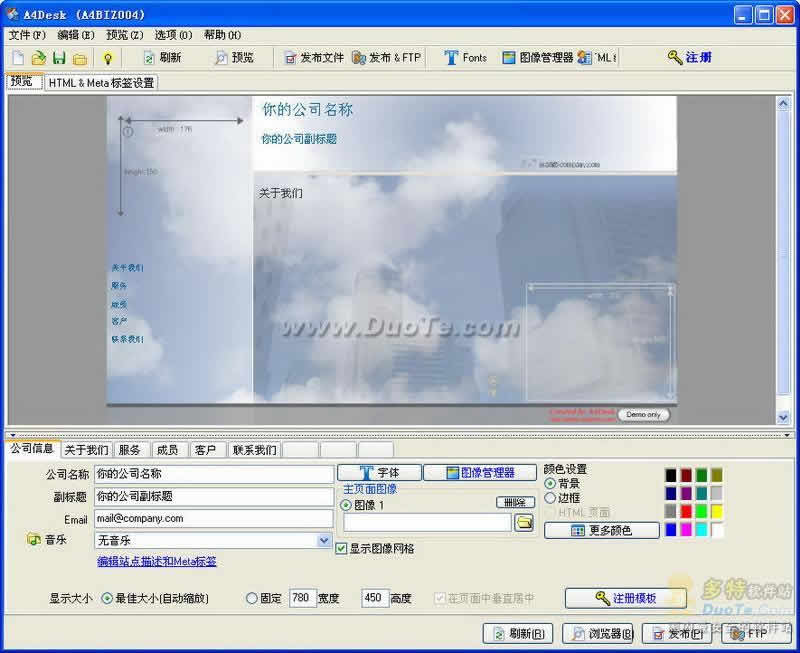
Task: Click the green save disk icon
Action: 59,58
